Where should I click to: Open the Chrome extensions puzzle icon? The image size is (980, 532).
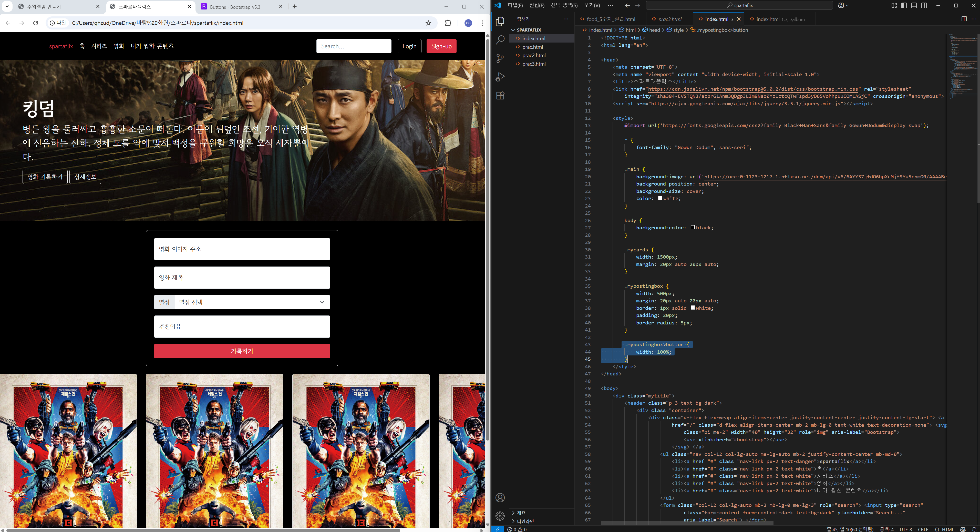point(448,23)
